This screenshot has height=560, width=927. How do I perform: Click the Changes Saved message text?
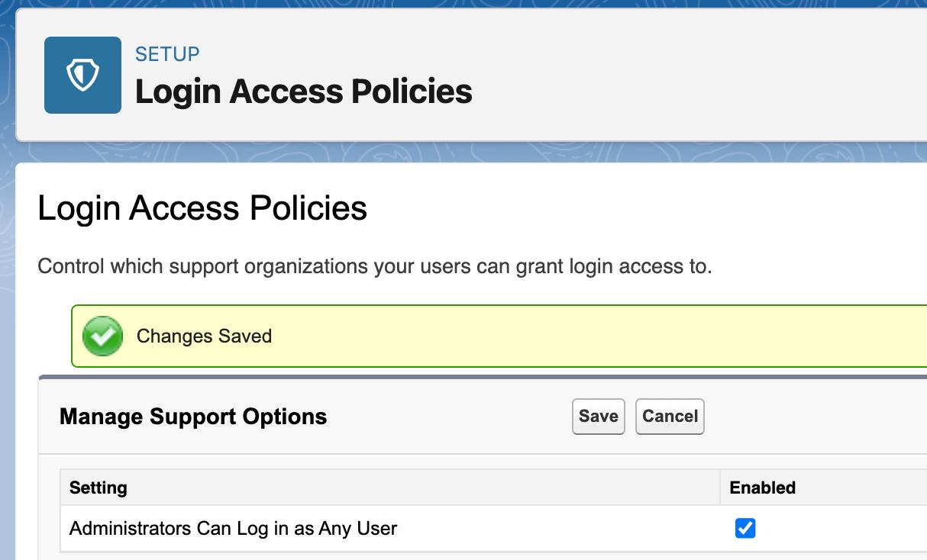(204, 336)
